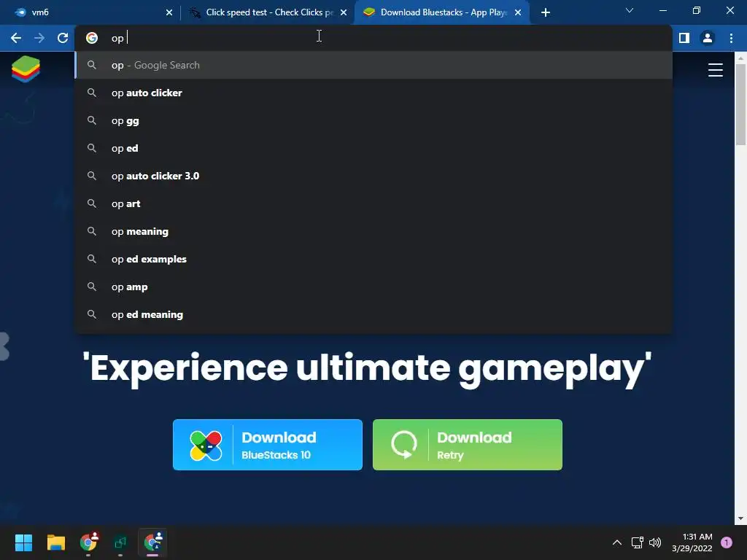This screenshot has width=747, height=560.
Task: Open File Explorer from the taskbar
Action: (55, 542)
